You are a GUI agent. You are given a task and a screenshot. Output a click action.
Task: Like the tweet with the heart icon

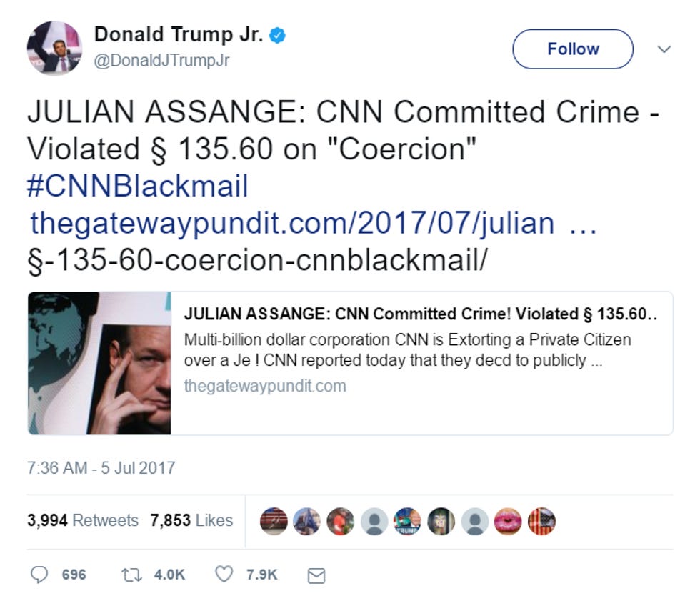tap(224, 575)
